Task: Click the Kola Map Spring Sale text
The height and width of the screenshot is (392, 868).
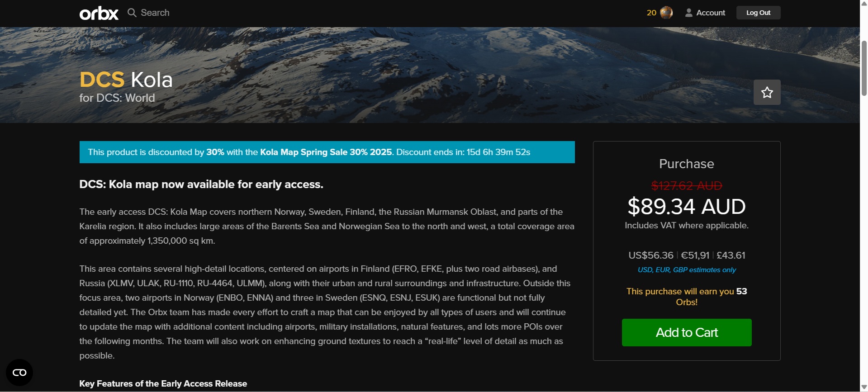Action: tap(326, 152)
